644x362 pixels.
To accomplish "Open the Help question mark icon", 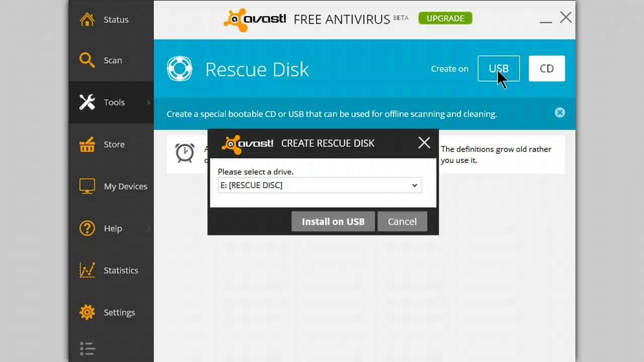I will pos(87,228).
